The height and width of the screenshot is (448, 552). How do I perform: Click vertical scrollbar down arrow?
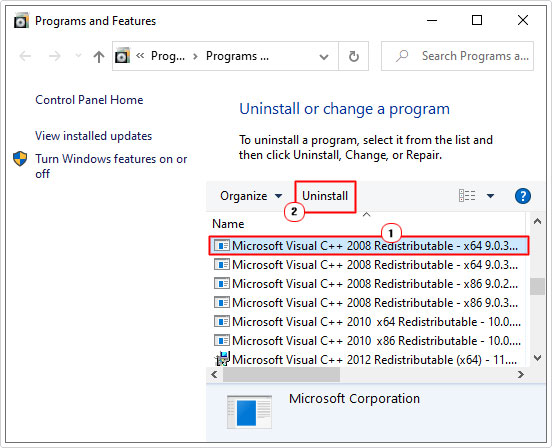(x=537, y=358)
